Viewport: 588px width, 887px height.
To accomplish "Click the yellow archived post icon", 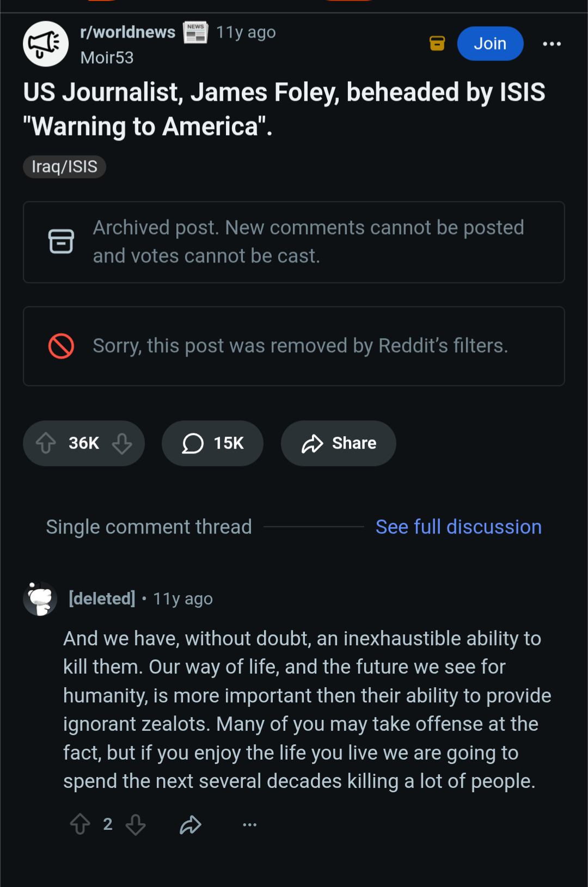I will click(437, 44).
